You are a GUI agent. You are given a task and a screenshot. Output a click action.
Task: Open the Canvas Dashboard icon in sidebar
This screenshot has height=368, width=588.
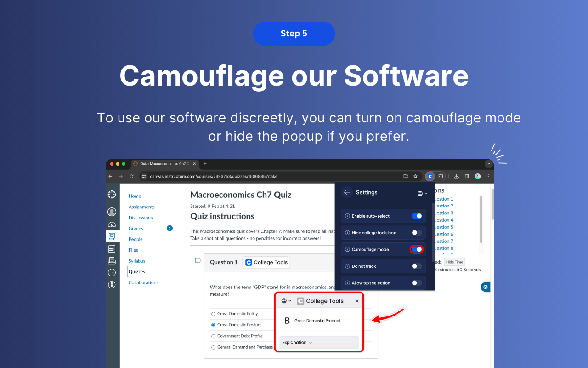click(112, 224)
